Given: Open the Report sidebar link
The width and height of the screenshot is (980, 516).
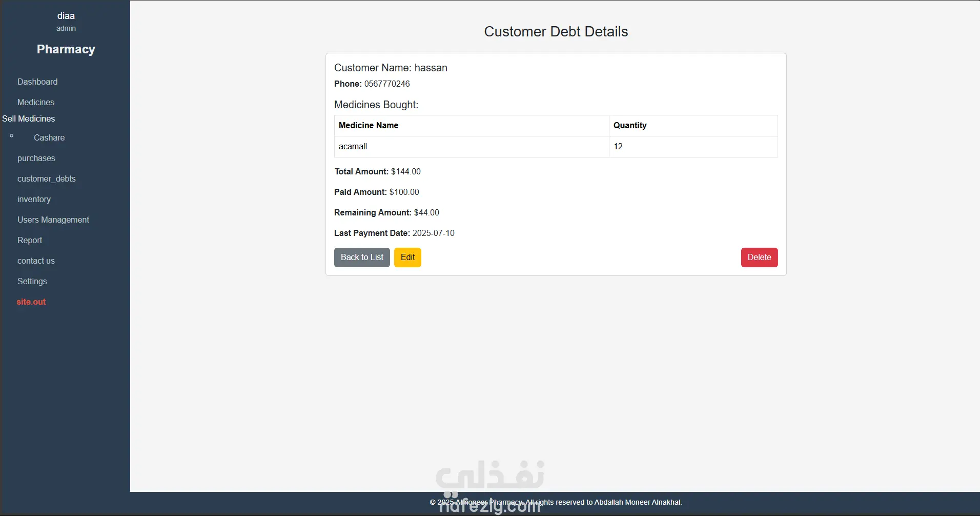Looking at the screenshot, I should point(30,240).
